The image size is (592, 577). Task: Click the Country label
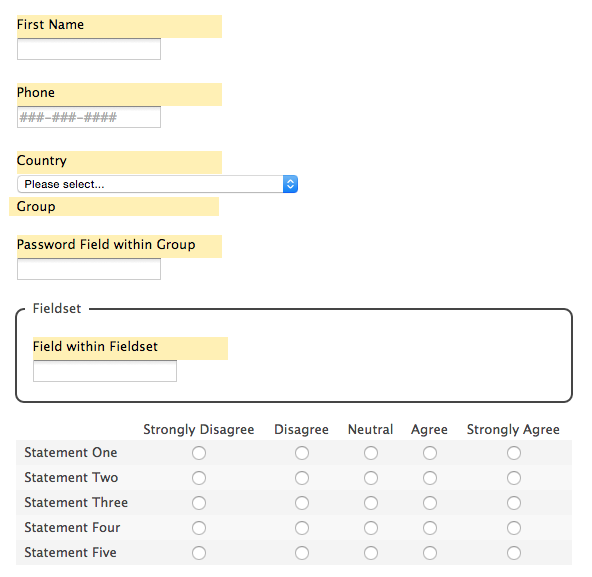pyautogui.click(x=42, y=160)
